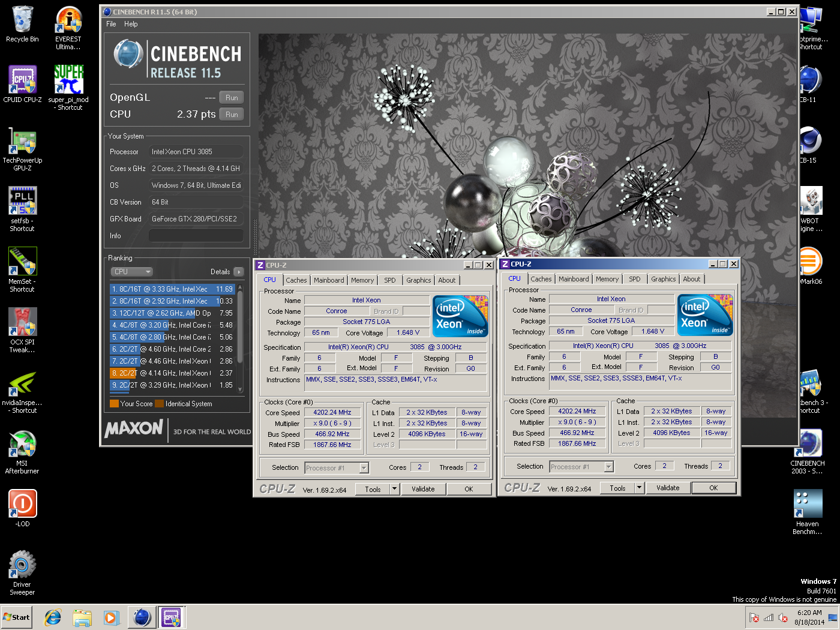840x630 pixels.
Task: Open Mainboard tab in right CPU-Z window
Action: coord(574,279)
